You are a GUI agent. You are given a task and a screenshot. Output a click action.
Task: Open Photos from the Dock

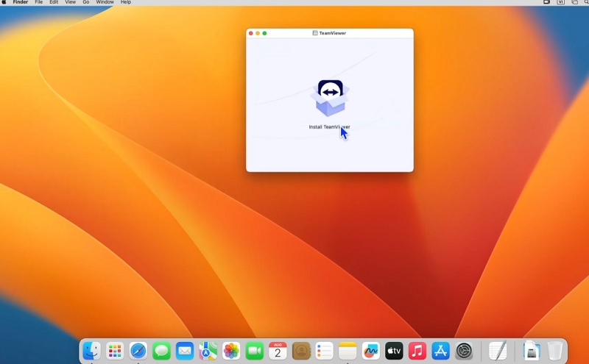click(x=231, y=351)
